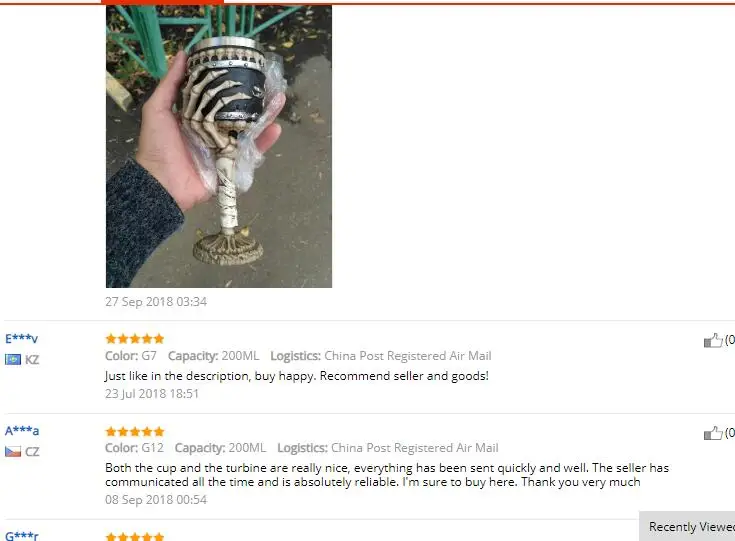Click the "Both the cup and the turbine" review text
Screen dimensions: 735x541
(387, 475)
